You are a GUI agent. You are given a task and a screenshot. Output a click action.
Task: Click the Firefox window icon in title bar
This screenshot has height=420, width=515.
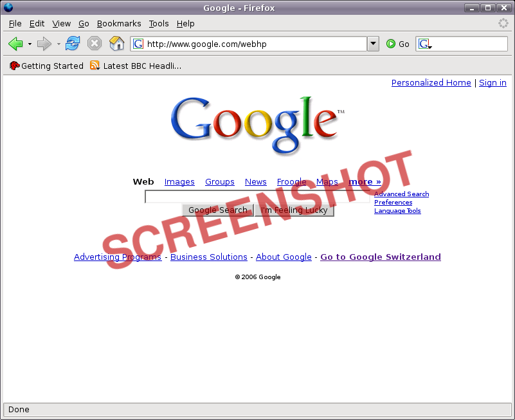point(8,7)
